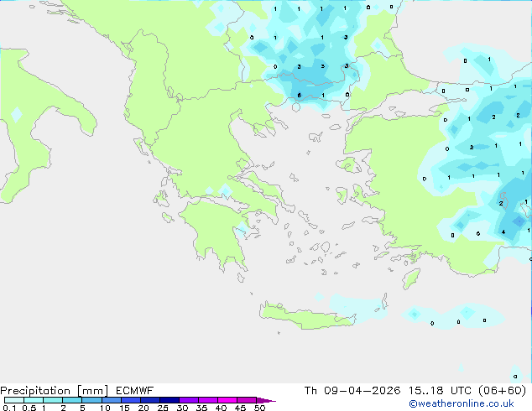Click the "Th 09-04-2026" date text
532x411 pixels.
[x=352, y=391]
